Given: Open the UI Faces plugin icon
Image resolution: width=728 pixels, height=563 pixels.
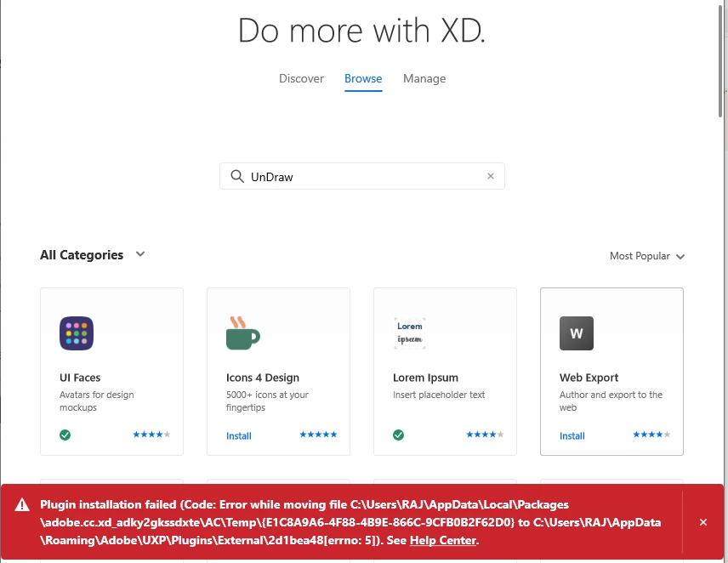Looking at the screenshot, I should [x=77, y=333].
